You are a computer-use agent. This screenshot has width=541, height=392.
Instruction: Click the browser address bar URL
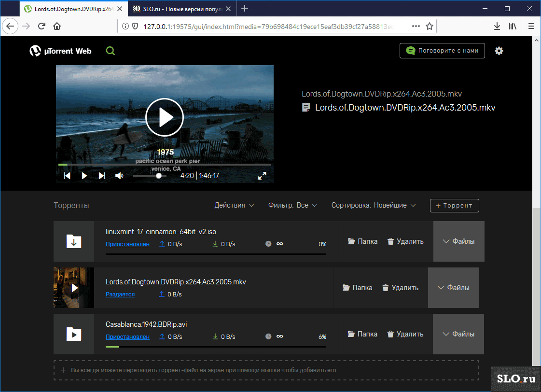coord(269,27)
